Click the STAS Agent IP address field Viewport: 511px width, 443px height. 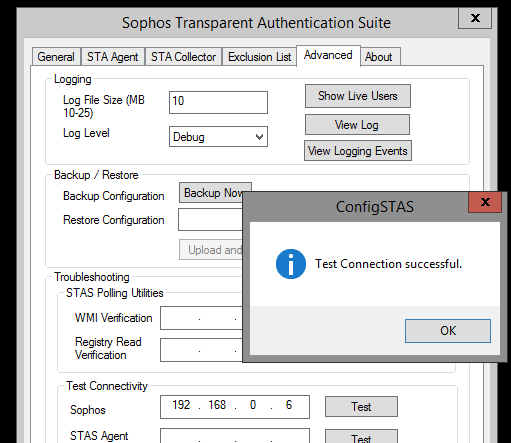tap(235, 436)
